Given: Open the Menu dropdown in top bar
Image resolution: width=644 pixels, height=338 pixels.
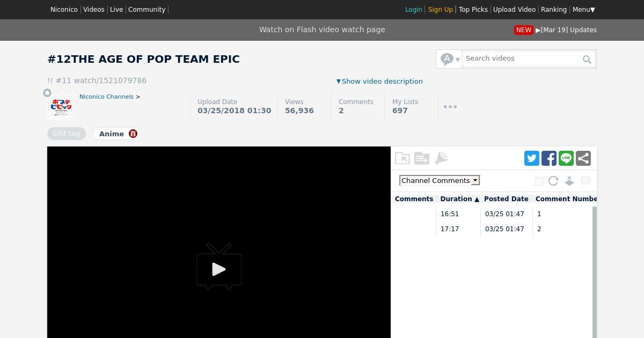Looking at the screenshot, I should (x=584, y=10).
